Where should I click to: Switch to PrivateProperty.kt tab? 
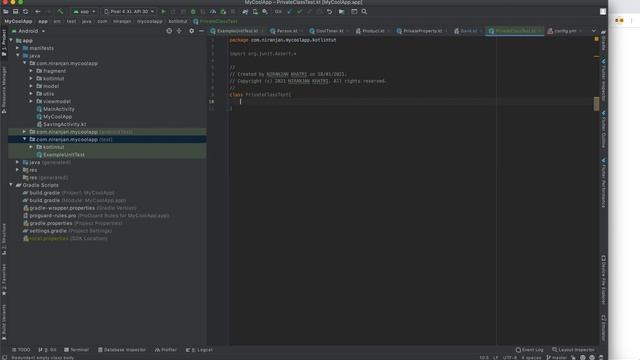click(422, 31)
